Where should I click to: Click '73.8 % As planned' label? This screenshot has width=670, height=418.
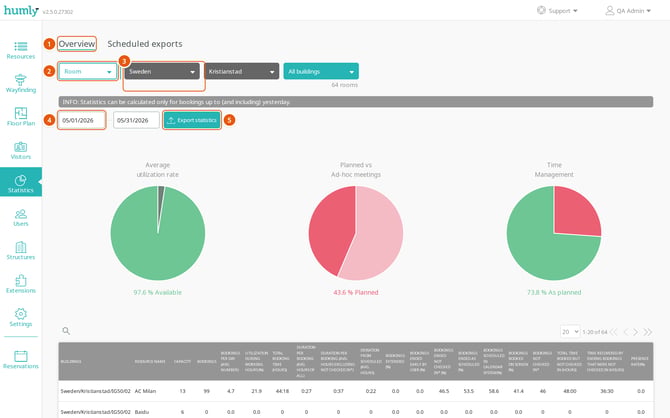coord(554,292)
